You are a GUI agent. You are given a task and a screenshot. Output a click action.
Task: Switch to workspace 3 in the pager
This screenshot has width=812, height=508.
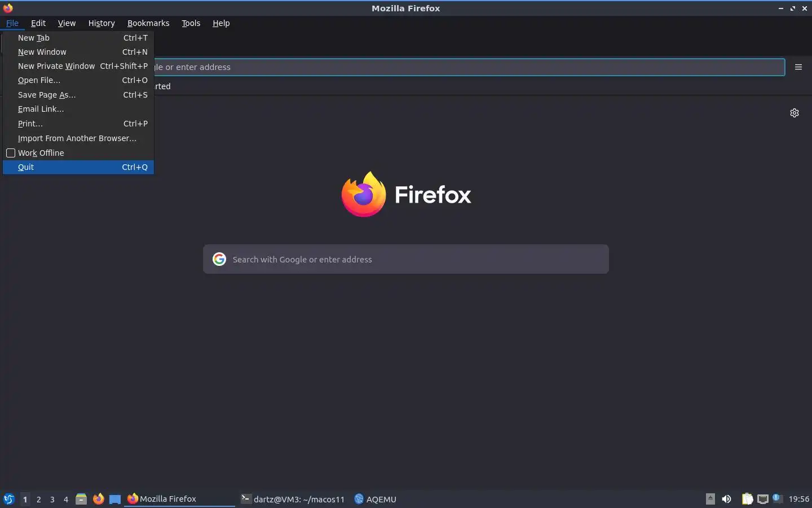pyautogui.click(x=52, y=499)
